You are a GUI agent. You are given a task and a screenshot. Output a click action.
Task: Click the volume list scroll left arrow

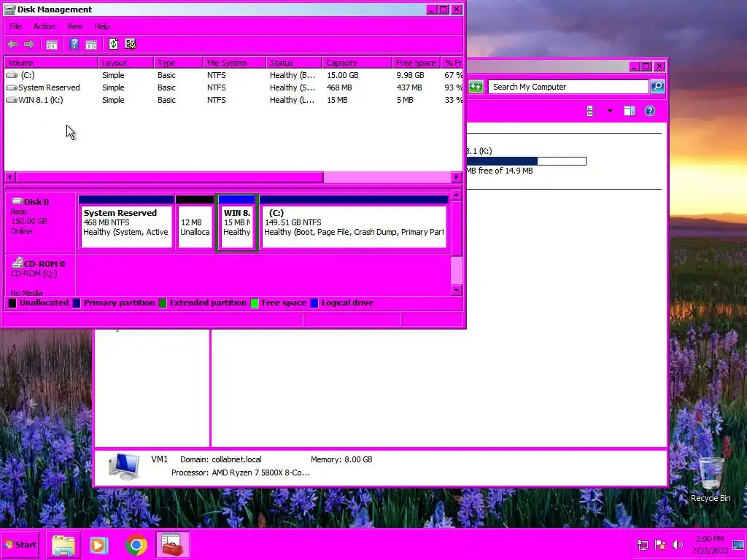[9, 176]
